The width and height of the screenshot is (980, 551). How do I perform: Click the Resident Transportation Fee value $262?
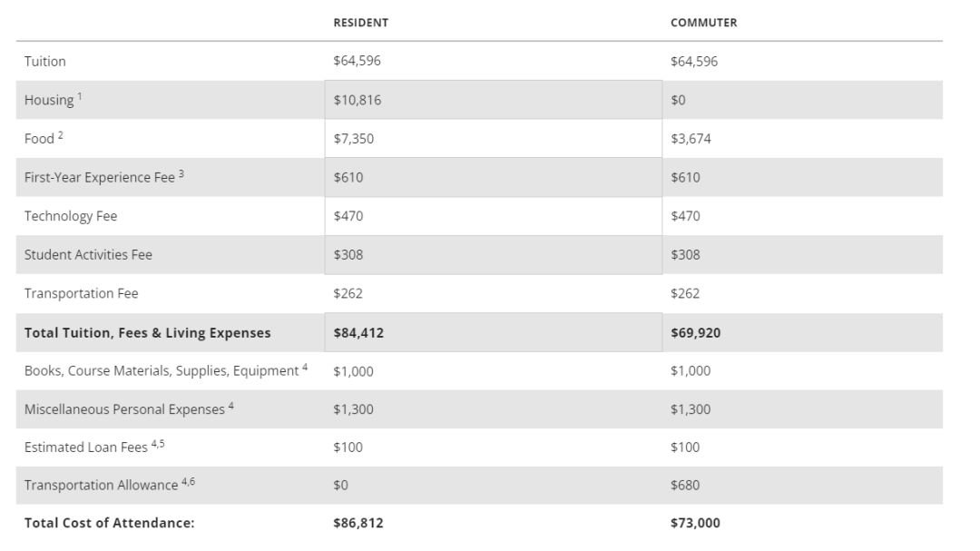pos(348,294)
